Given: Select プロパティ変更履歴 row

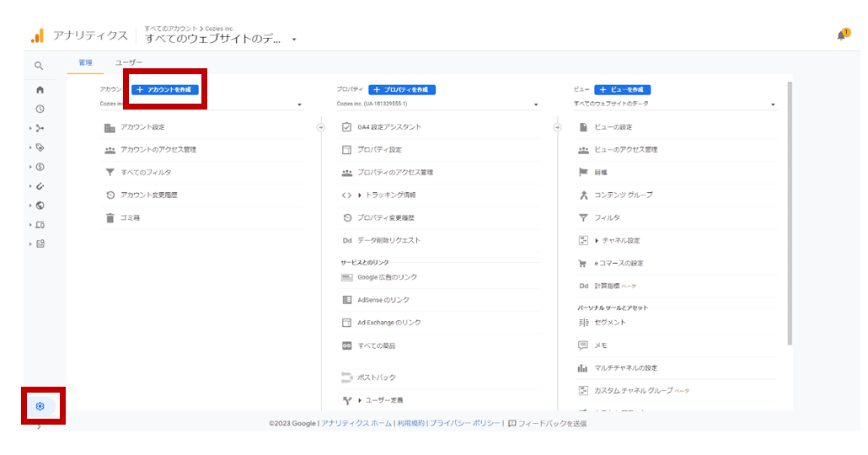Looking at the screenshot, I should point(440,218).
